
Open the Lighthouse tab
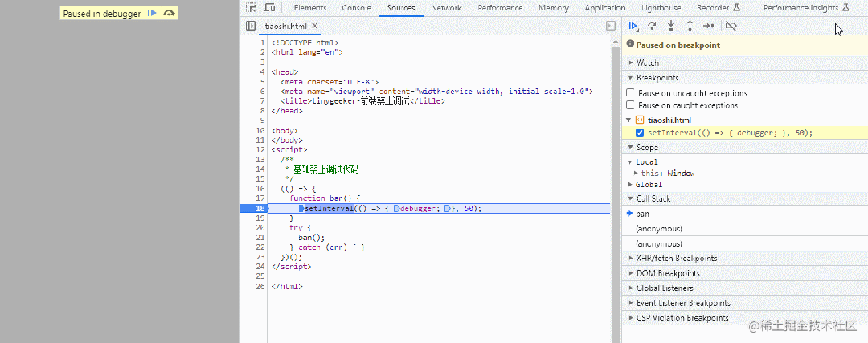[x=661, y=8]
